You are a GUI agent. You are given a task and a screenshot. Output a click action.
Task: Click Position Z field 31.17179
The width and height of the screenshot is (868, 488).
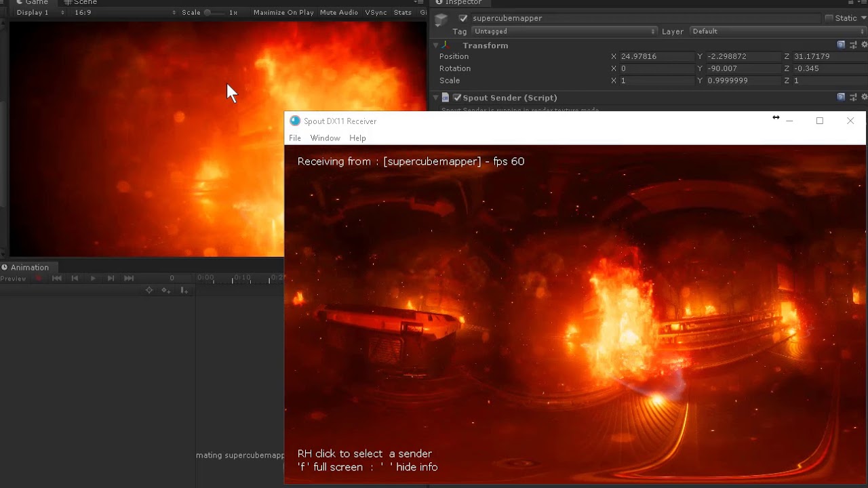point(829,56)
